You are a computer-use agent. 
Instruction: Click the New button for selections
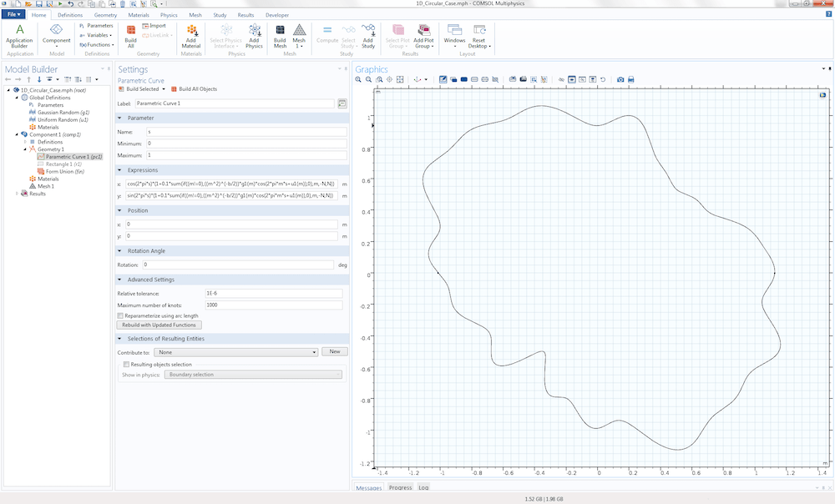[x=334, y=350]
